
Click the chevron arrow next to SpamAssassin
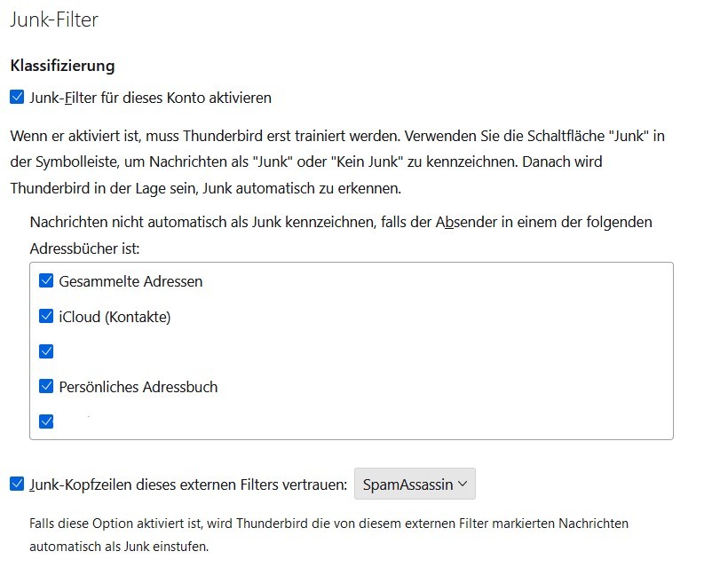pyautogui.click(x=463, y=485)
